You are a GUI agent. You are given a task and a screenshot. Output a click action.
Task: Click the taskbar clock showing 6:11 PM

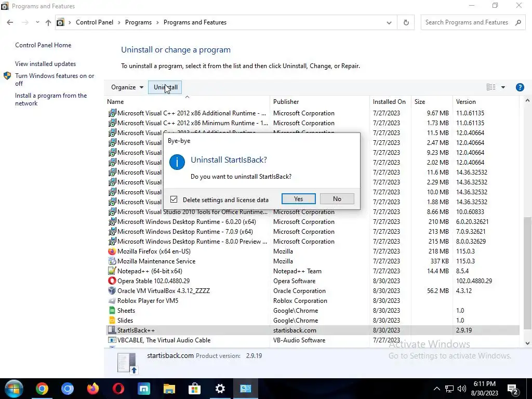485,389
